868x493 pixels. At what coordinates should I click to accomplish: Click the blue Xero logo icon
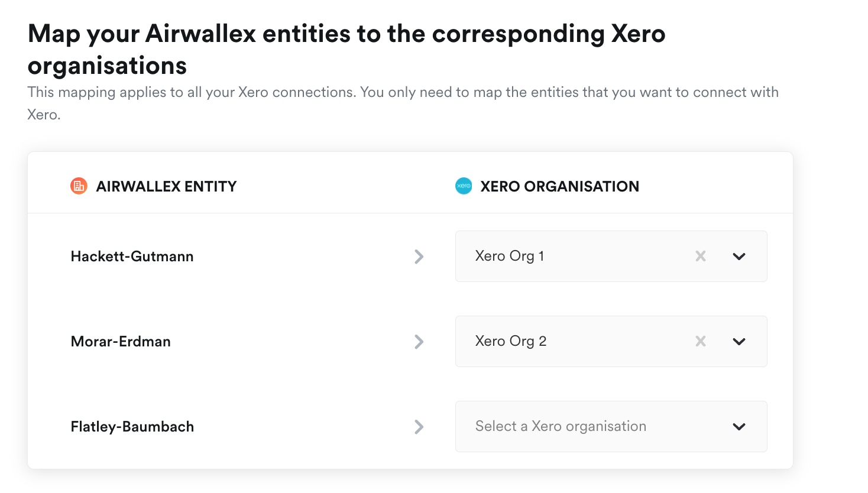[464, 186]
